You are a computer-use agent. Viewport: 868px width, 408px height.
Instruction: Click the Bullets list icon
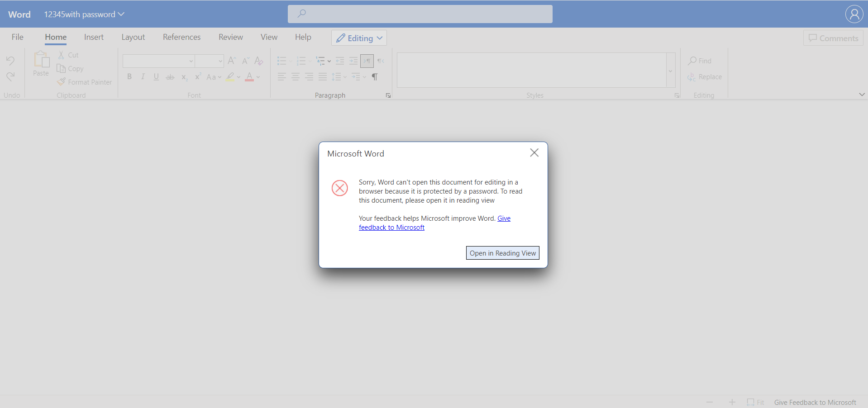281,61
